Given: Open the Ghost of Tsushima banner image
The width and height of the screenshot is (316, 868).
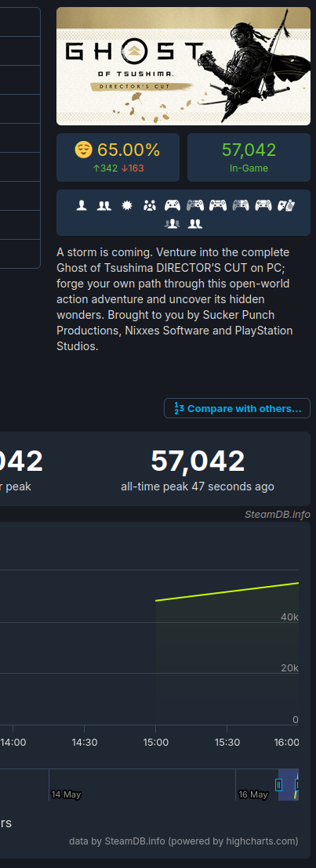Looking at the screenshot, I should (x=183, y=67).
